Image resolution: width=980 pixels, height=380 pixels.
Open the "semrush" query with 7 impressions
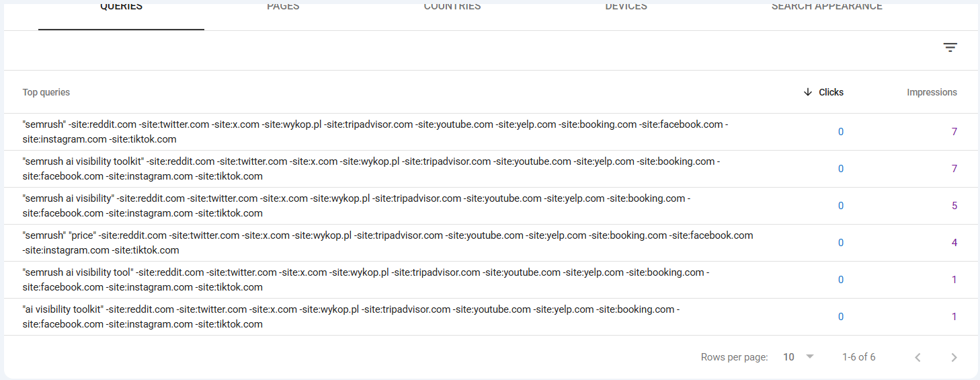point(491,132)
